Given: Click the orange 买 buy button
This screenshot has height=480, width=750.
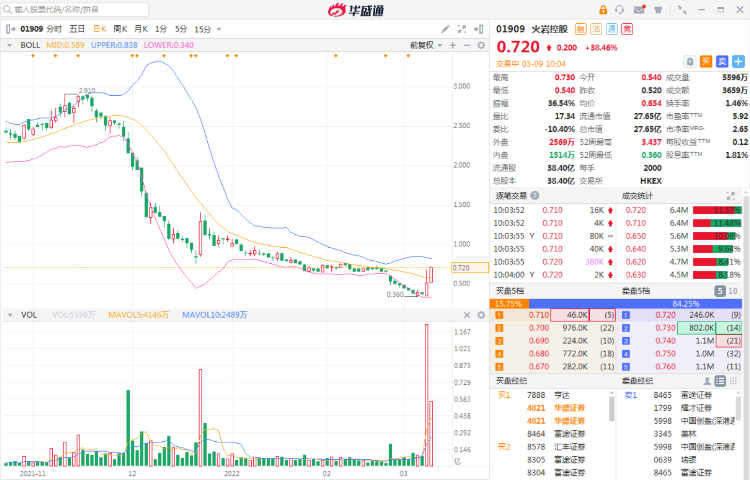Looking at the screenshot, I should [706, 62].
